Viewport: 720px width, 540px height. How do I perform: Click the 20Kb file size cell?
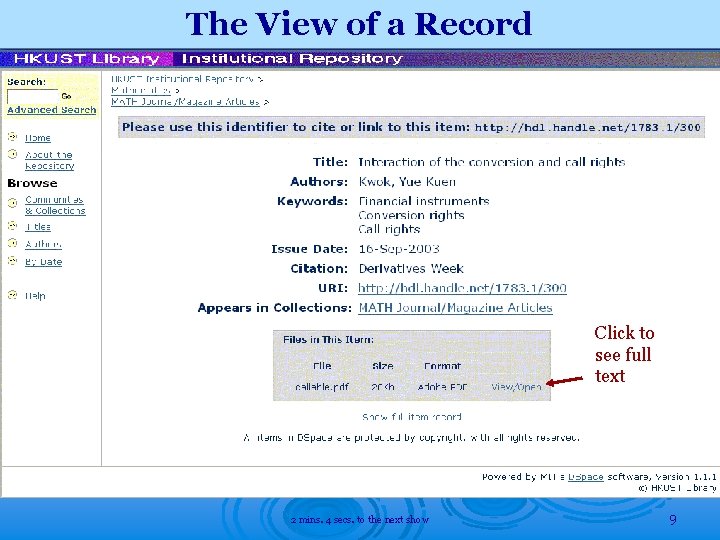point(382,387)
